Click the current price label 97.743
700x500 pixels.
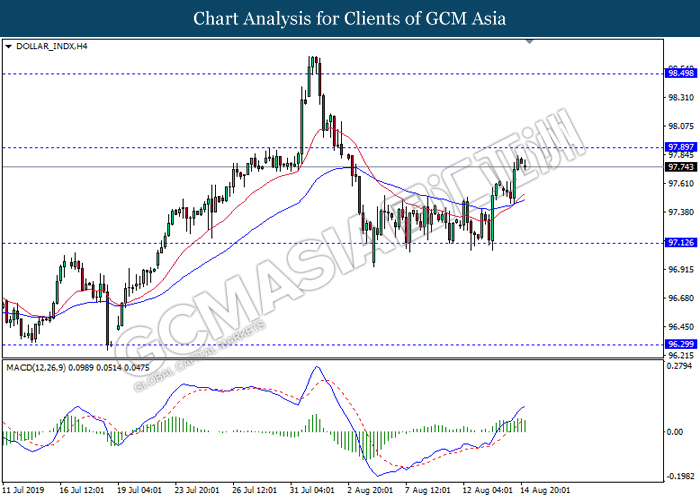click(680, 167)
